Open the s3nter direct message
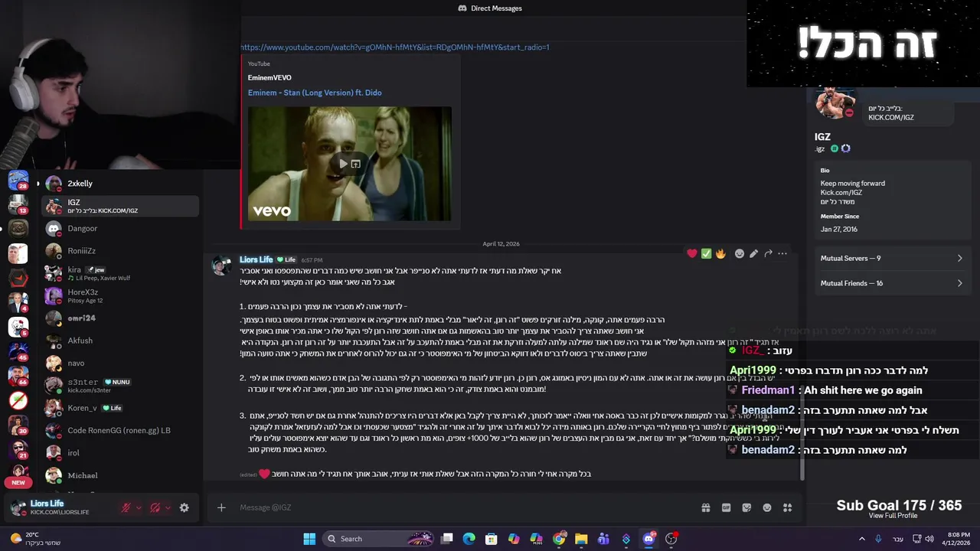The image size is (980, 551). 119,386
